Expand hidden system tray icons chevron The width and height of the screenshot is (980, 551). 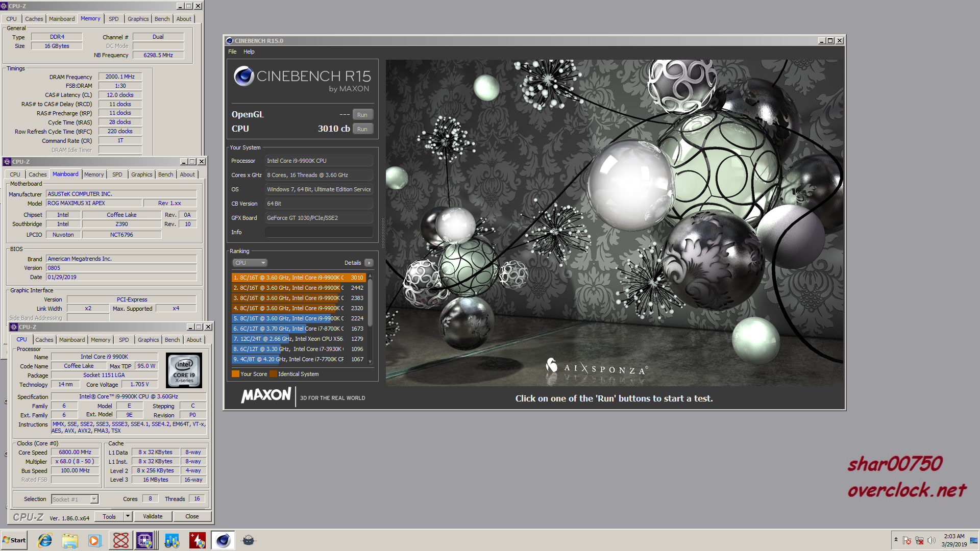[x=896, y=540]
